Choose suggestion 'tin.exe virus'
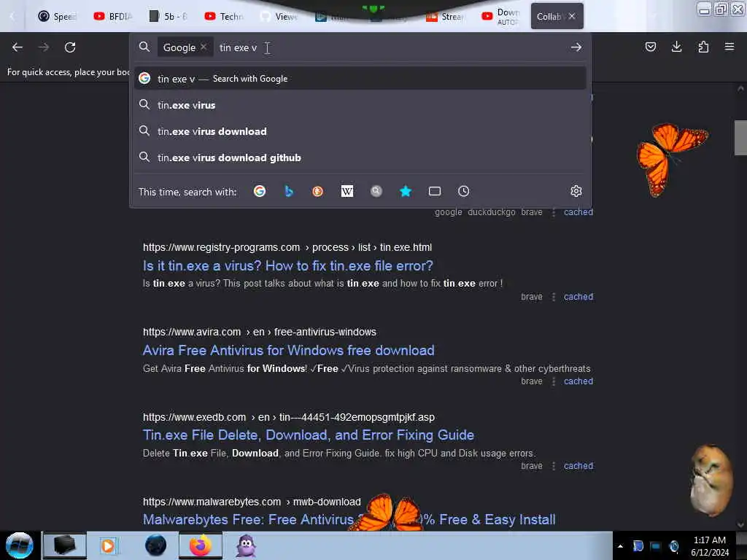 point(360,105)
